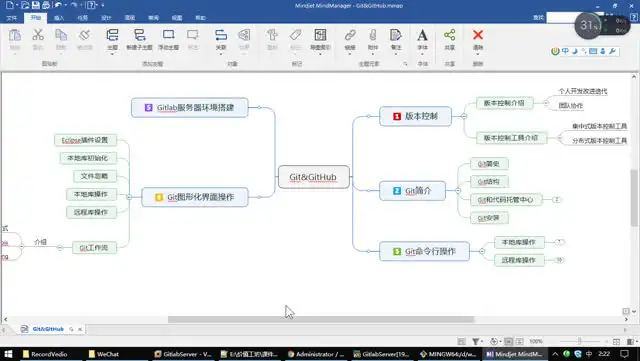Select the Eclipse插件设置 subtopic

85,140
